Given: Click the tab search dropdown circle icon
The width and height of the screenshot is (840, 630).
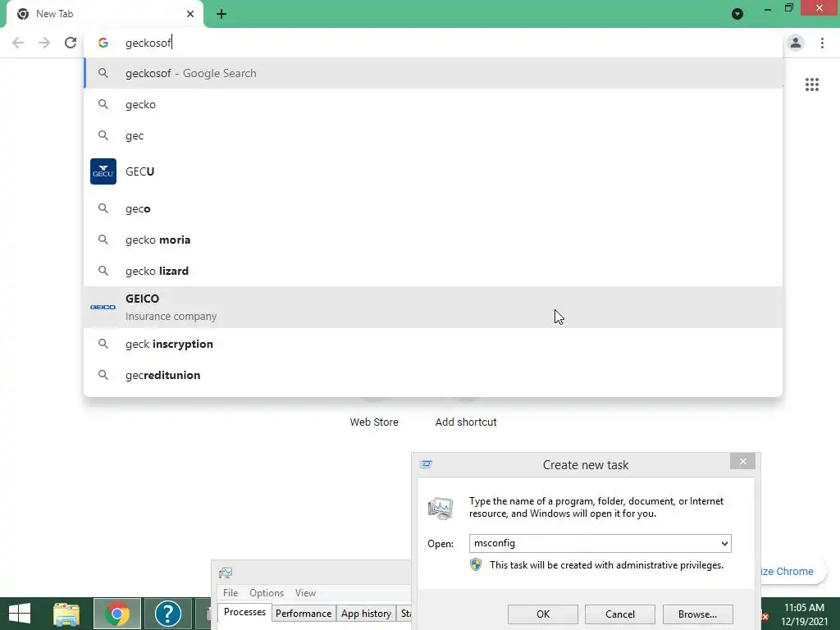Looking at the screenshot, I should [737, 14].
